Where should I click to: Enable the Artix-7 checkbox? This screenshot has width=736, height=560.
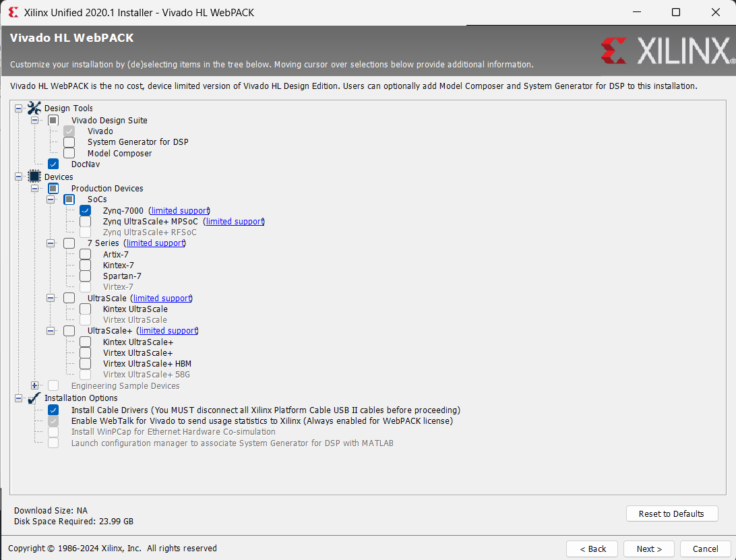[x=85, y=255]
